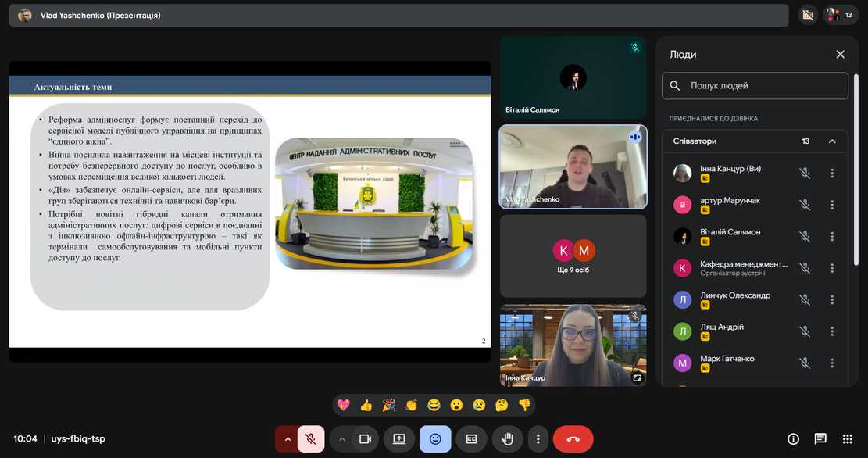
Task: Open audio settings chevron beside microphone
Action: (x=288, y=439)
